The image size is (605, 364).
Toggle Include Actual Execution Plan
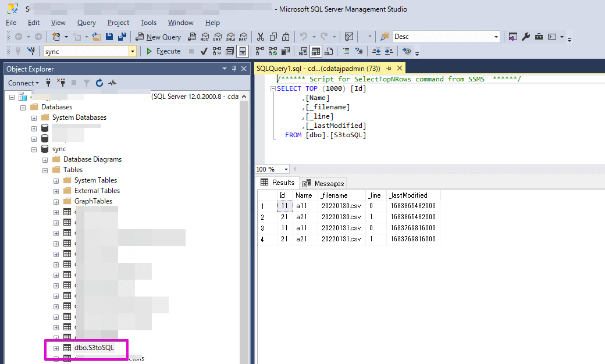pos(260,51)
